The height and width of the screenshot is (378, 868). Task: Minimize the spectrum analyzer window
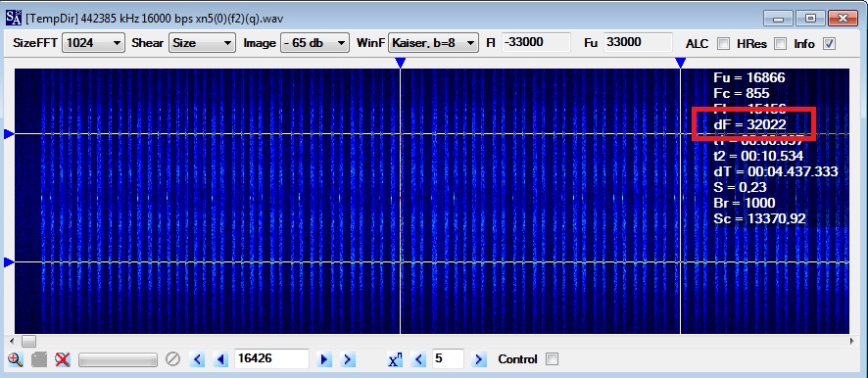[778, 19]
